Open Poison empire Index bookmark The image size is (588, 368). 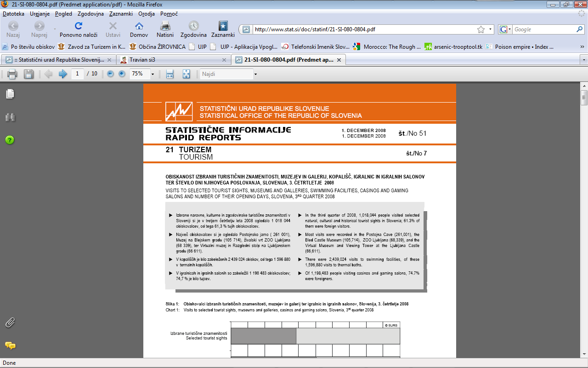(520, 47)
